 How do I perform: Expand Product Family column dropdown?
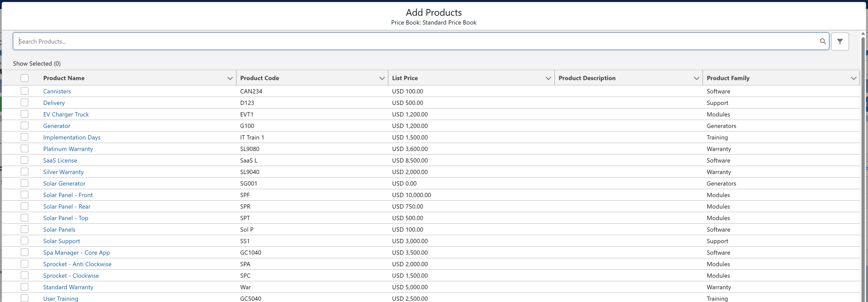(853, 78)
